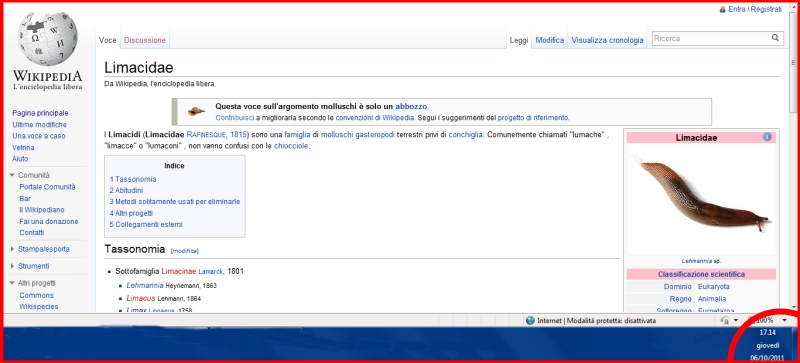Open Ultime modifiche in sidebar
The image size is (800, 363).
point(39,125)
